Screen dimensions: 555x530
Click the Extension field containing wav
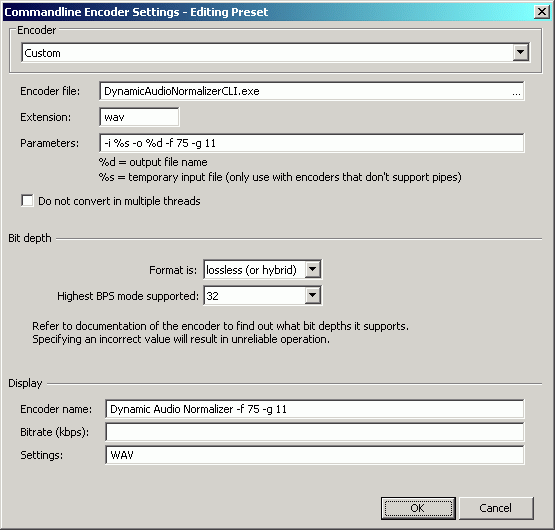[139, 117]
